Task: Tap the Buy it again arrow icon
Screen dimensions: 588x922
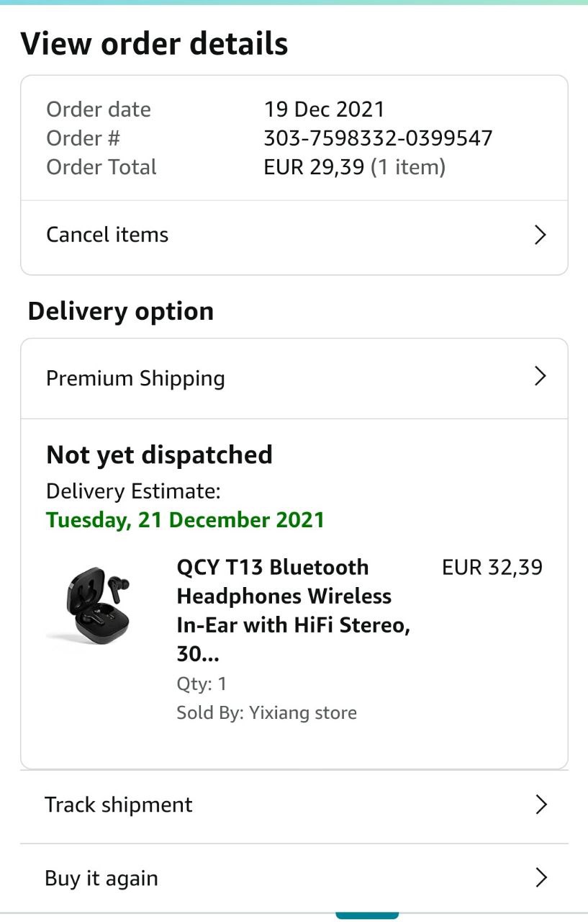Action: point(541,877)
